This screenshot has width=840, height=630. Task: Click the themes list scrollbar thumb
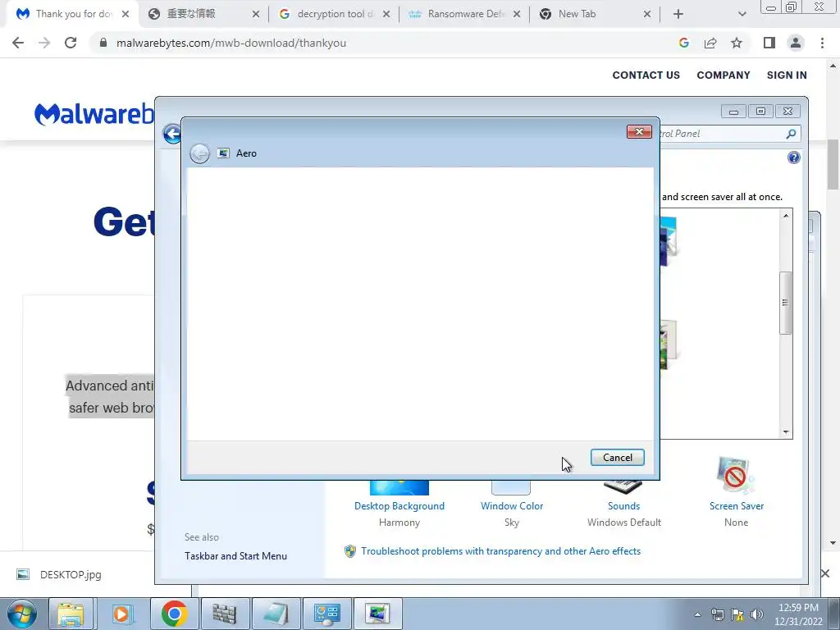785,303
